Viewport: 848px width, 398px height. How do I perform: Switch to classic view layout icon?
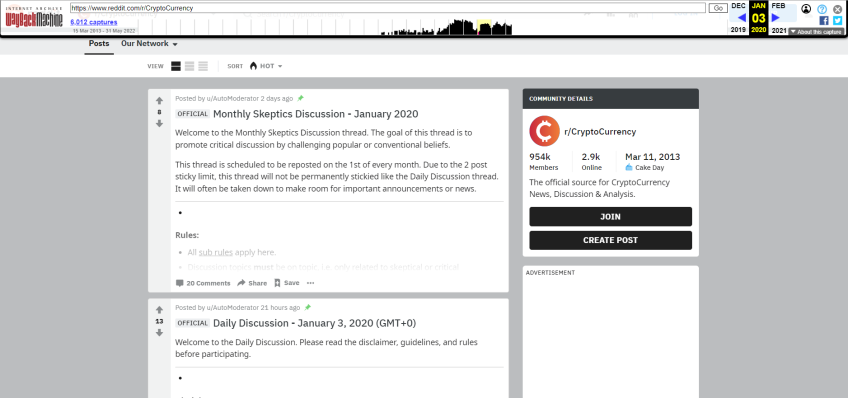[x=189, y=66]
